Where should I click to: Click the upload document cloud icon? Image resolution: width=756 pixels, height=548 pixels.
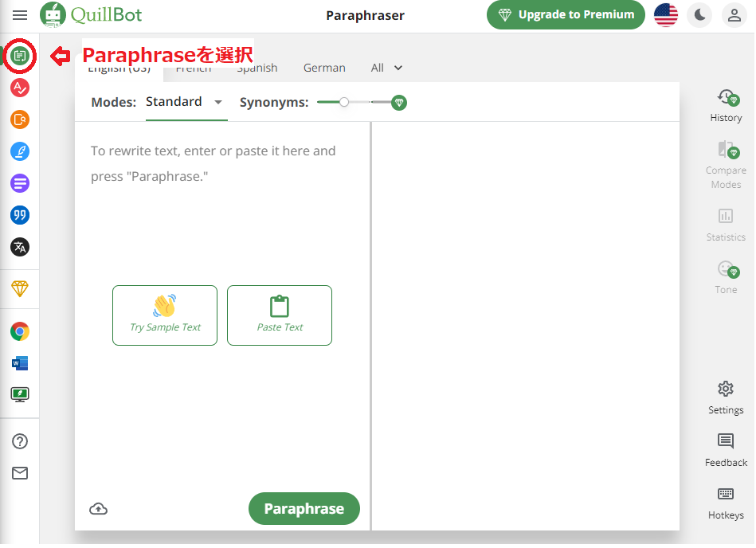pos(98,509)
